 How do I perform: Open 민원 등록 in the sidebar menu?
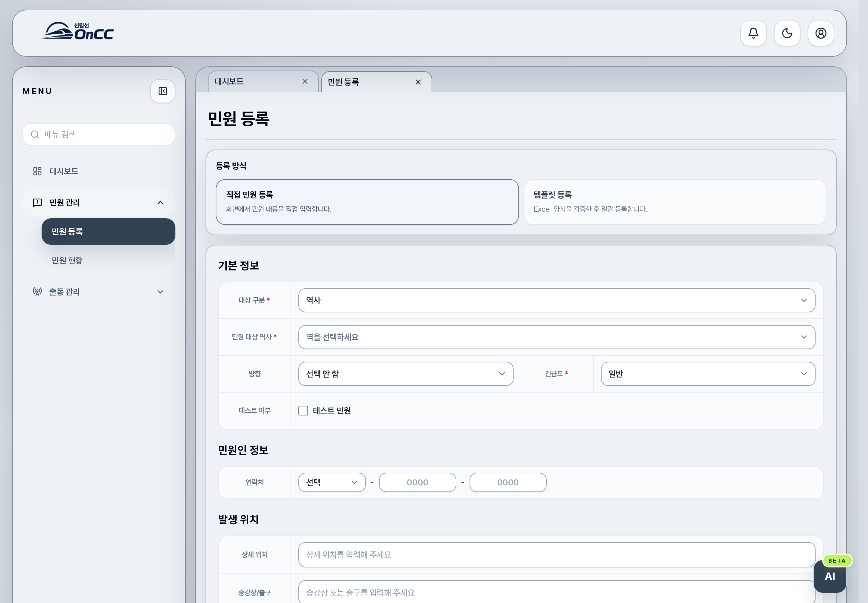click(x=108, y=231)
